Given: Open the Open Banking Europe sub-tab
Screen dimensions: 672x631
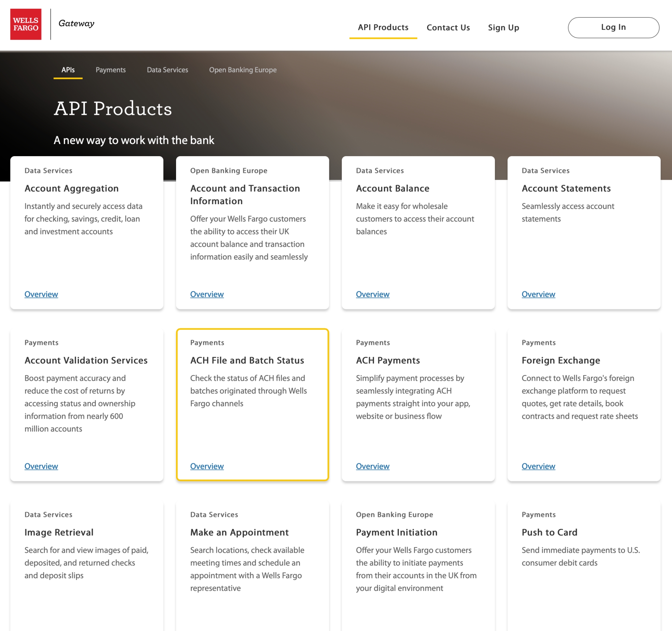Looking at the screenshot, I should point(242,70).
